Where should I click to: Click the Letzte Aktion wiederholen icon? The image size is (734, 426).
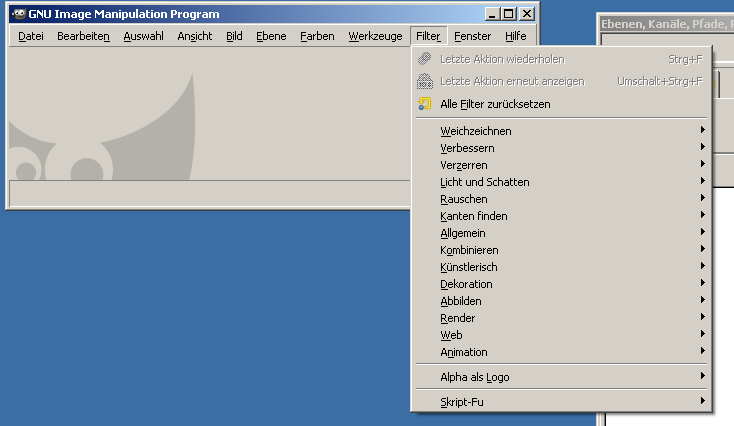[x=425, y=59]
